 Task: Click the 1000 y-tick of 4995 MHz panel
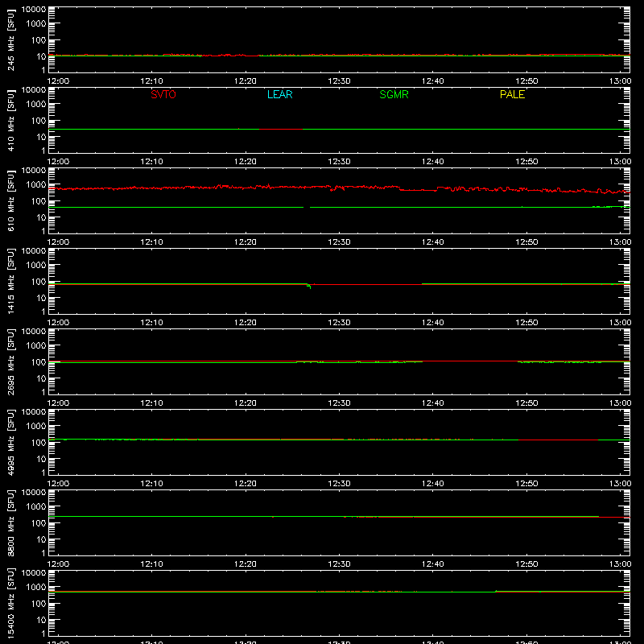click(36, 427)
